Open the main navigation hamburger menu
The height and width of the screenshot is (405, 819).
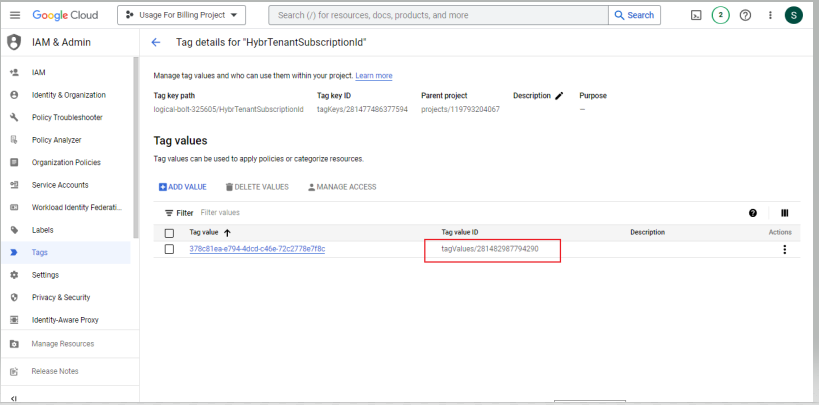coord(14,15)
